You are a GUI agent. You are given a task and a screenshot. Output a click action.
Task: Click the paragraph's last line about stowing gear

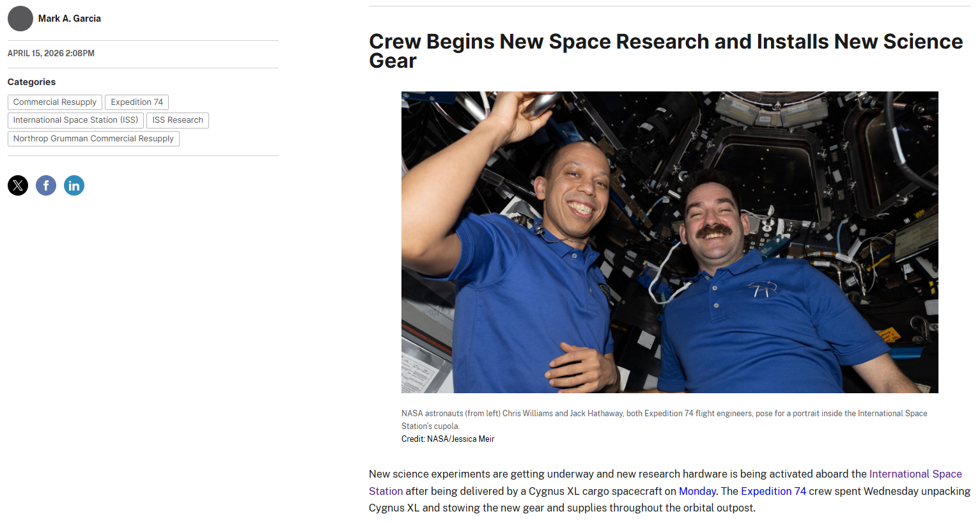(x=561, y=508)
